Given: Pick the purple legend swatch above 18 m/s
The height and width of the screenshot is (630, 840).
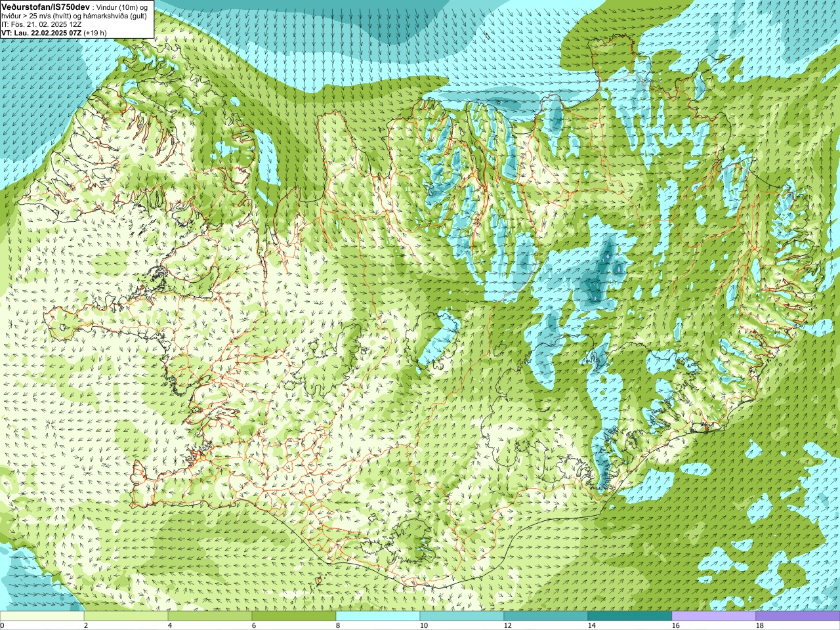Looking at the screenshot, I should point(798,616).
